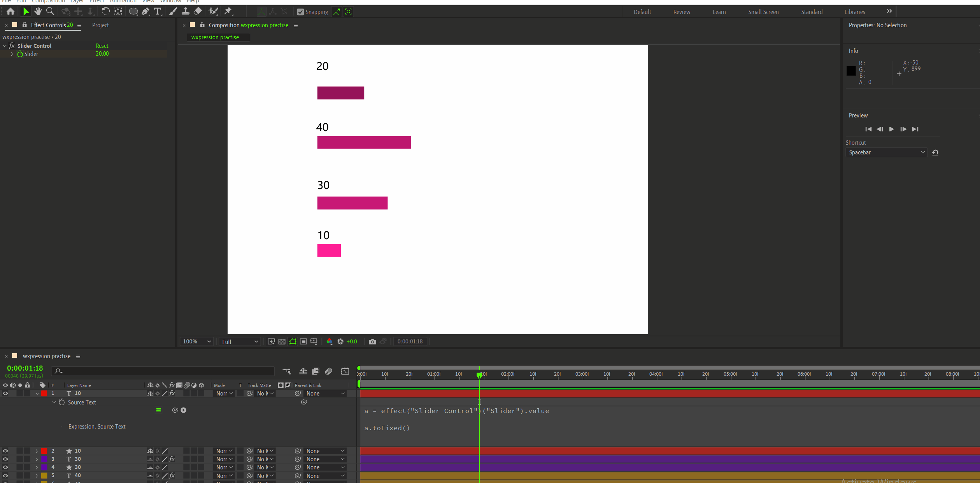Image resolution: width=980 pixels, height=483 pixels.
Task: Open the Spacebar shortcut dropdown in Preview
Action: pyautogui.click(x=886, y=152)
